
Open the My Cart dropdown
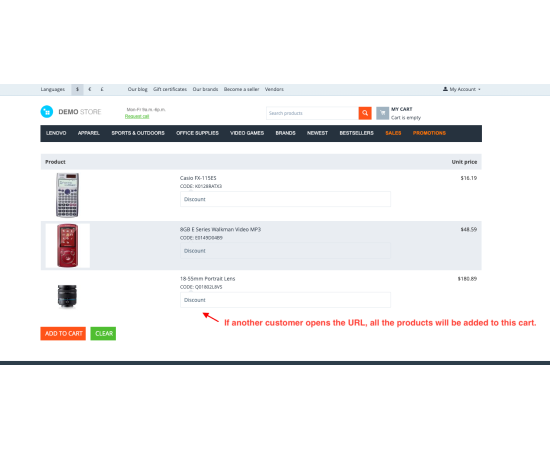(x=402, y=109)
